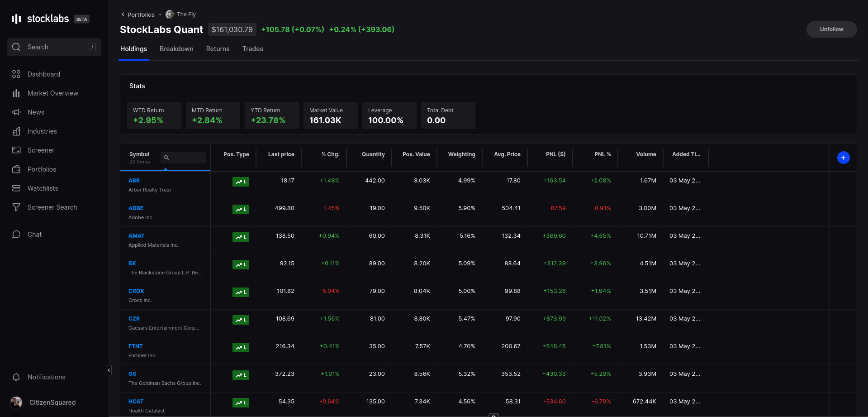
Task: Click the long position badge for BX
Action: [x=241, y=264]
